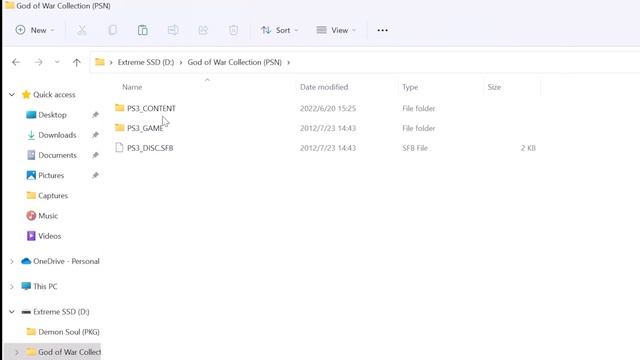This screenshot has height=360, width=640.
Task: Click God of War Collection (PSN) breadcrumb
Action: [235, 62]
